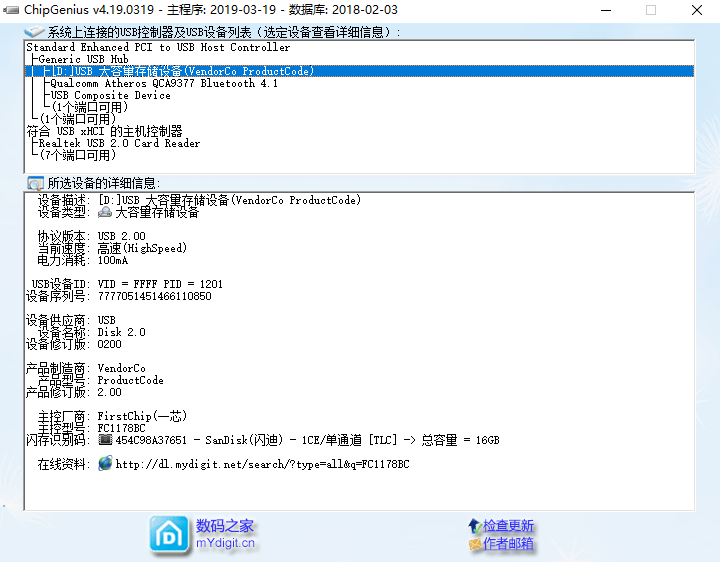Click the controller model FC1178BC
Screen dimensions: 720x562
(x=122, y=428)
